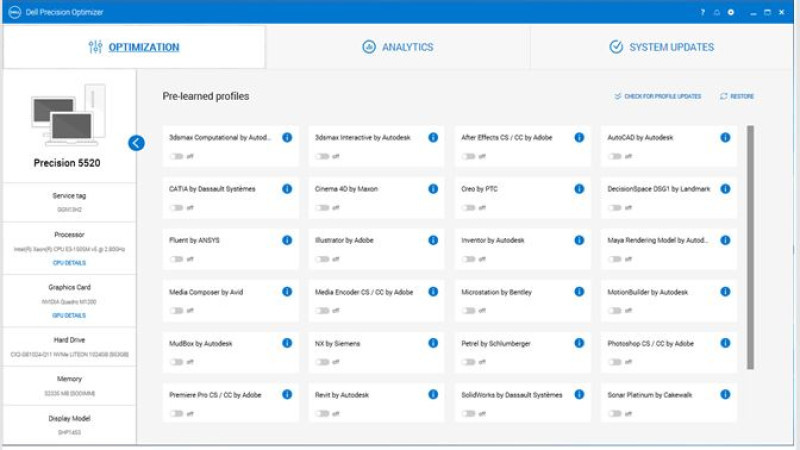Screen dimensions: 800x450
Task: Collapse the system info side panel arrow
Action: click(x=136, y=143)
